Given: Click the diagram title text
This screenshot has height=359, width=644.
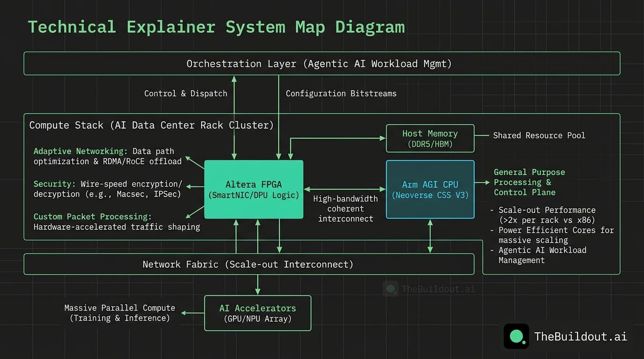Looking at the screenshot, I should click(x=217, y=27).
